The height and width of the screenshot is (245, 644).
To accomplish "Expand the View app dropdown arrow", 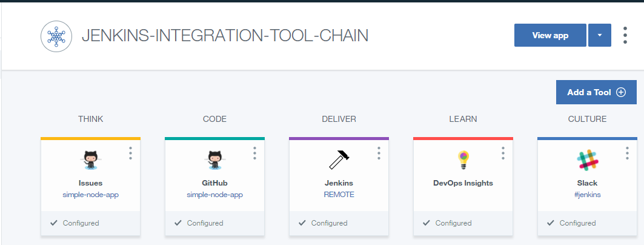I will tap(600, 35).
